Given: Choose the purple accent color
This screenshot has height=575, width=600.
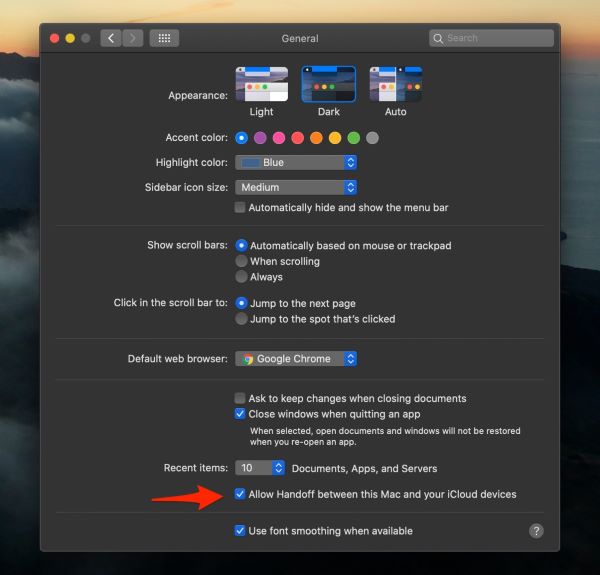Looking at the screenshot, I should point(260,138).
